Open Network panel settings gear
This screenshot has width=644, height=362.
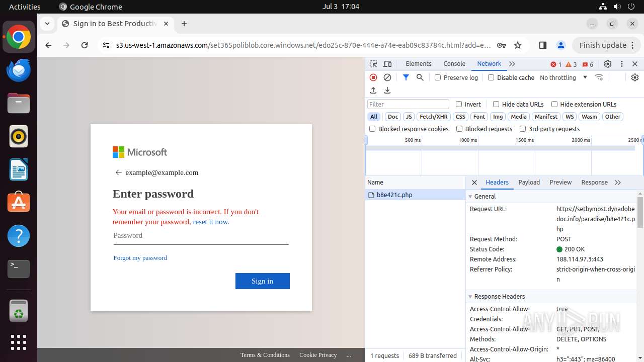pyautogui.click(x=635, y=77)
